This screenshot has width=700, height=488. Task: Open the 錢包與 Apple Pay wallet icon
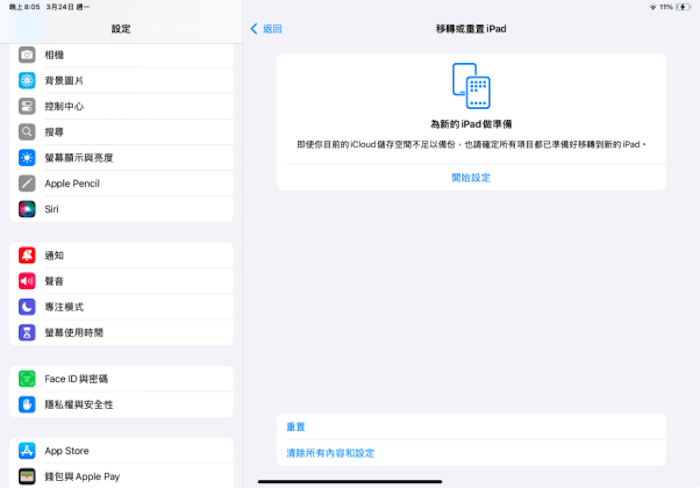coord(27,476)
